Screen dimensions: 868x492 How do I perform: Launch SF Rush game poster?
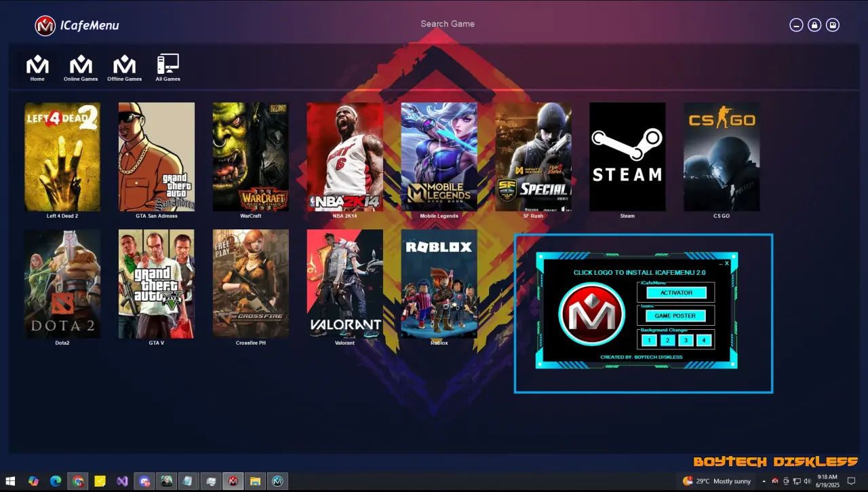[533, 157]
